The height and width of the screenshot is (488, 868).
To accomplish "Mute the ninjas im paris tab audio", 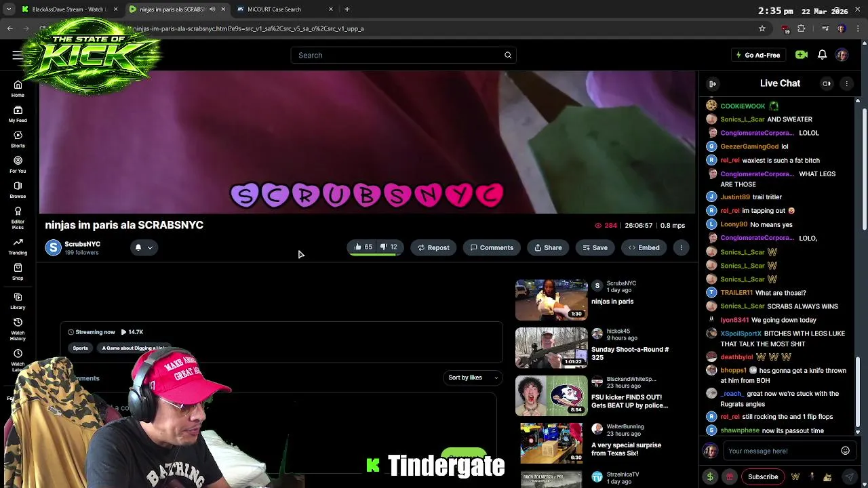I will (212, 9).
